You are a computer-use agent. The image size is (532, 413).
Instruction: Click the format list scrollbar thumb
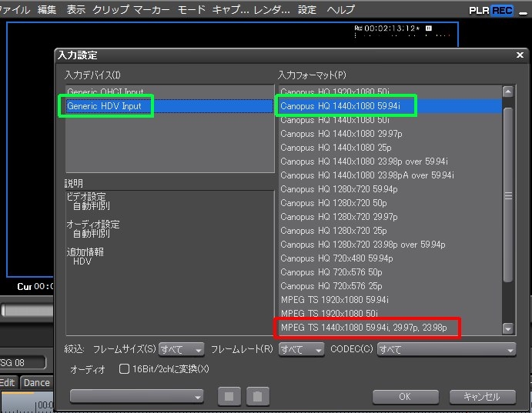click(x=508, y=195)
